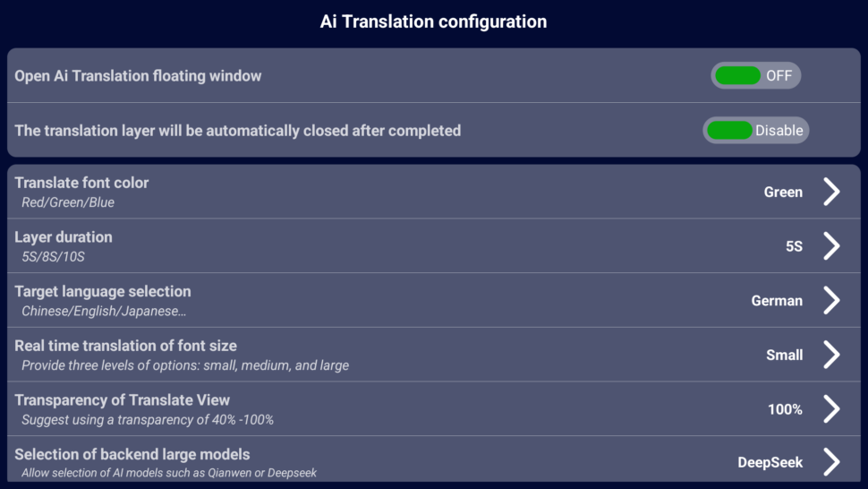Select the German target language value
This screenshot has width=868, height=489.
pos(777,301)
